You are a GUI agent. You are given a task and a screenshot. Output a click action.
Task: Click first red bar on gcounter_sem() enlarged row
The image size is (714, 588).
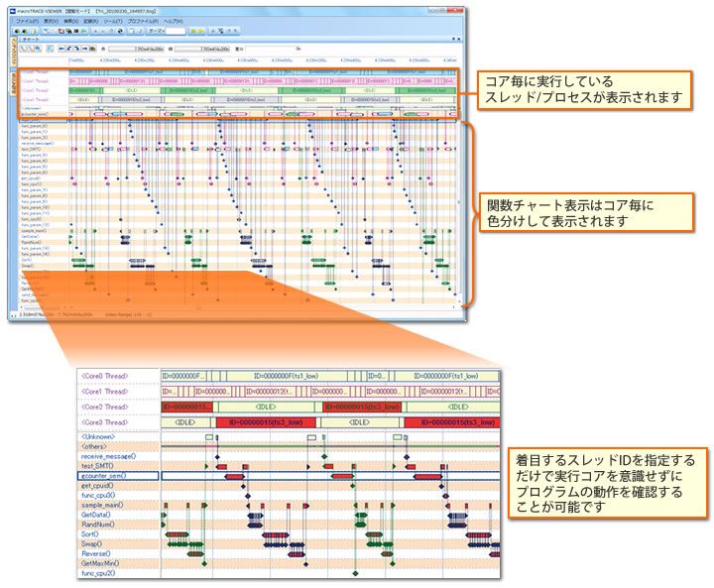point(234,476)
